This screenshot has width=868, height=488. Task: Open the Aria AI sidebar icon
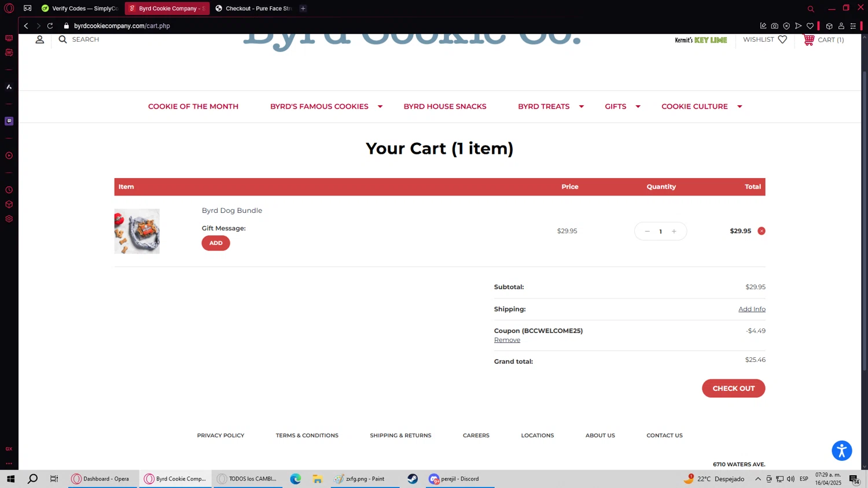[9, 87]
